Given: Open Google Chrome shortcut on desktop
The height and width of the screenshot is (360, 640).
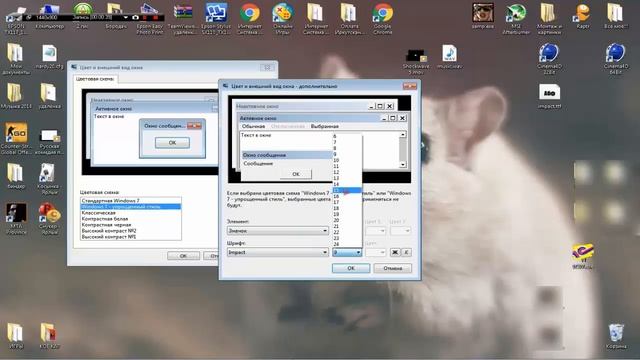Looking at the screenshot, I should click(382, 18).
